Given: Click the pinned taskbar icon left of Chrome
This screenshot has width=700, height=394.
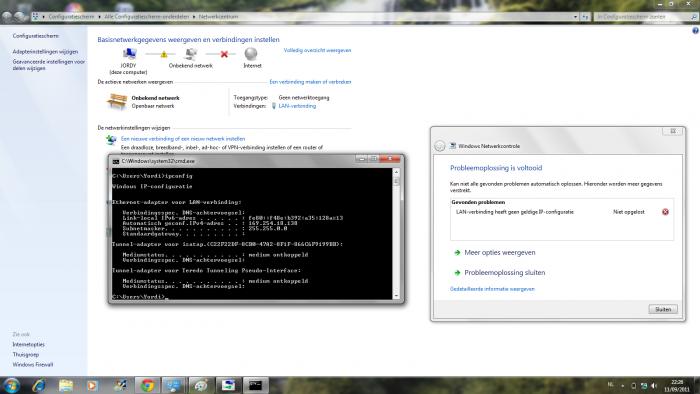Looking at the screenshot, I should tap(120, 385).
